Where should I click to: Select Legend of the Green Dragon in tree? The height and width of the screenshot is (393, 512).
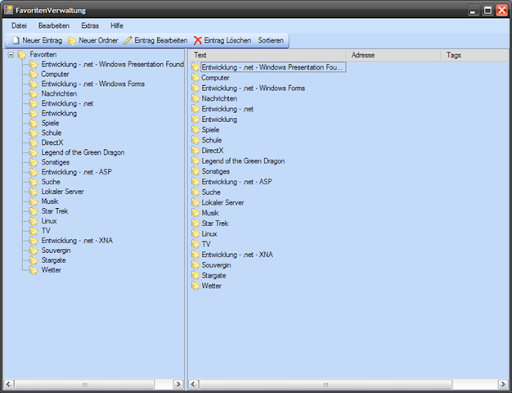pyautogui.click(x=83, y=152)
